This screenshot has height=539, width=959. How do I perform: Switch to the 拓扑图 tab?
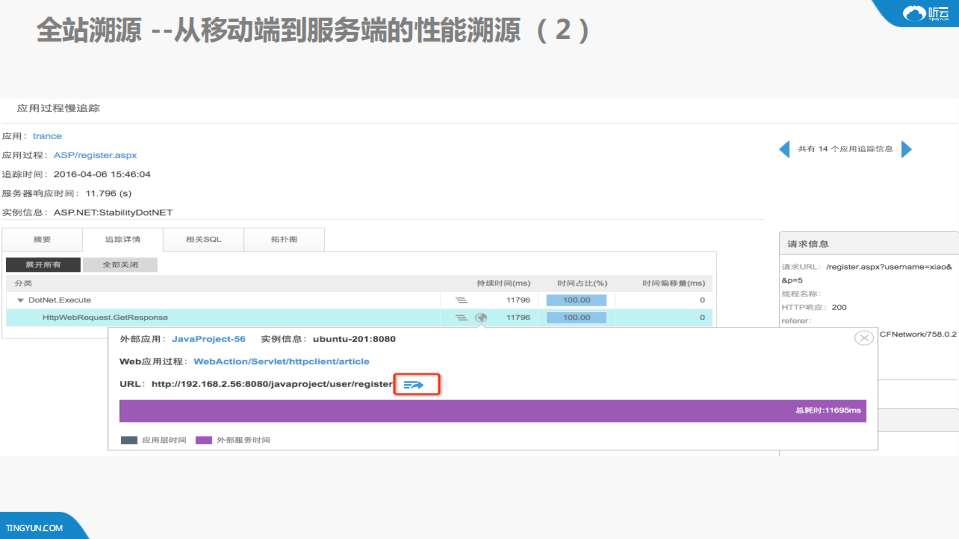tap(284, 239)
